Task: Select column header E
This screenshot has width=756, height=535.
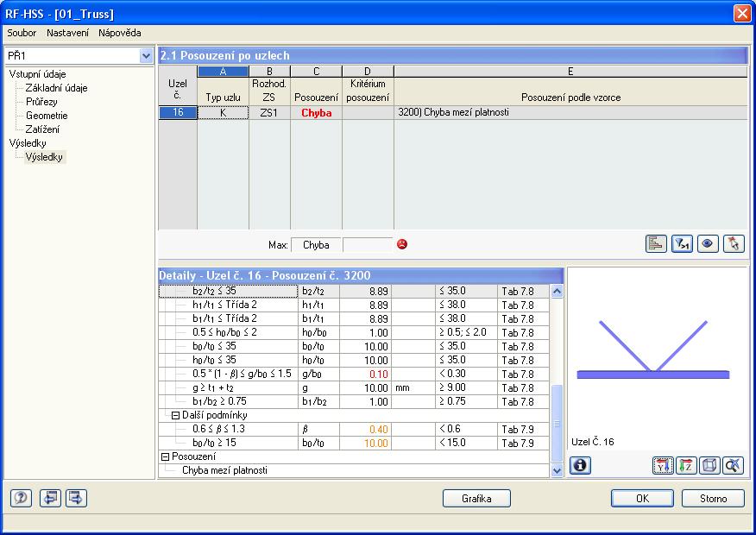Action: (570, 72)
